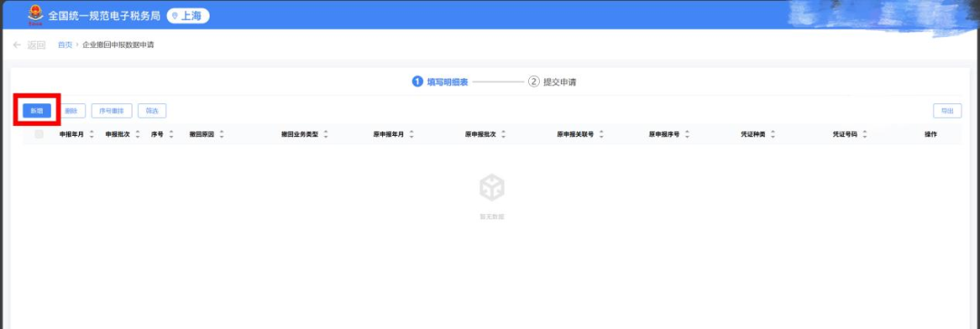Click the 序号重排 button
Image resolution: width=980 pixels, height=329 pixels.
point(112,111)
